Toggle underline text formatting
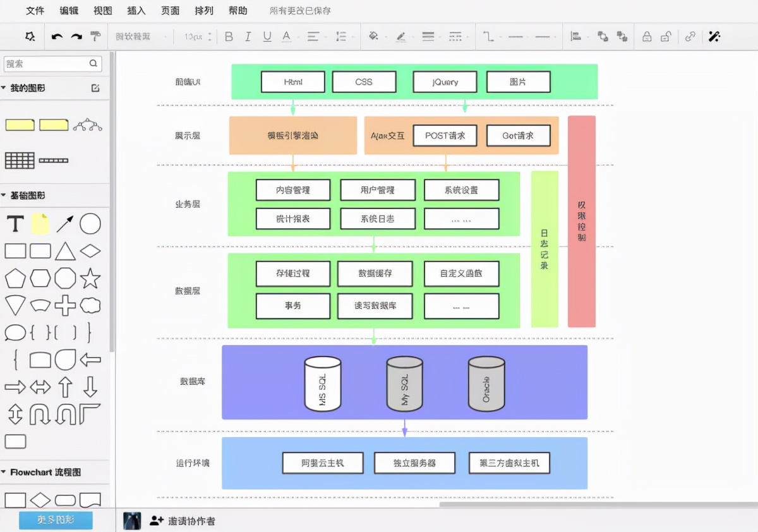The width and height of the screenshot is (758, 532). (x=267, y=37)
